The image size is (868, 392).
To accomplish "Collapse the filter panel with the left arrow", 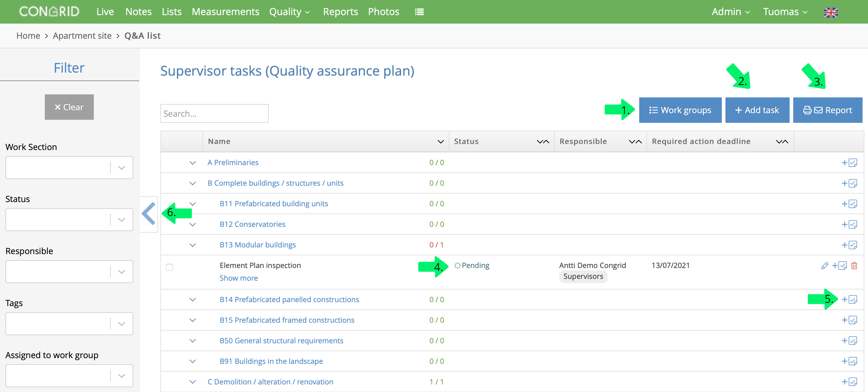I will pos(149,214).
